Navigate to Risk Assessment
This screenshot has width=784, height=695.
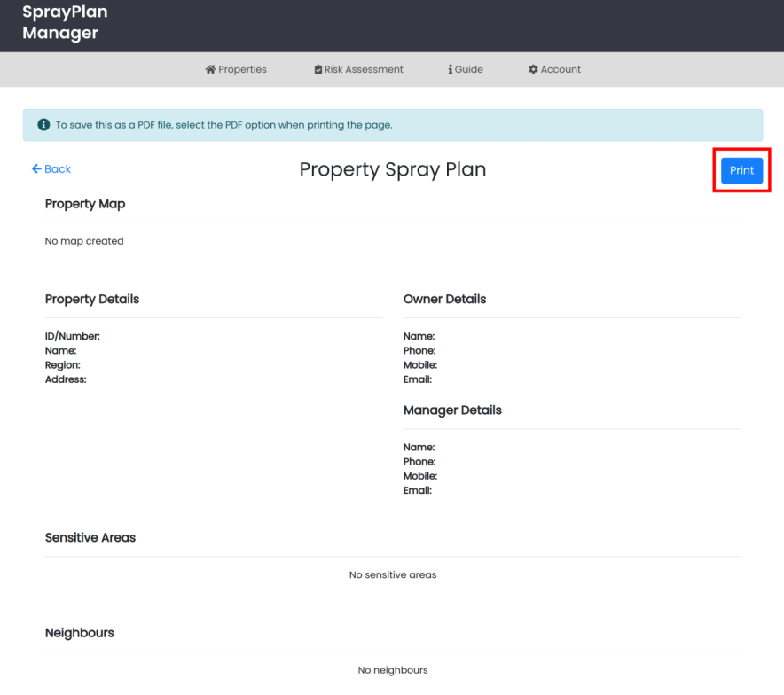coord(364,69)
